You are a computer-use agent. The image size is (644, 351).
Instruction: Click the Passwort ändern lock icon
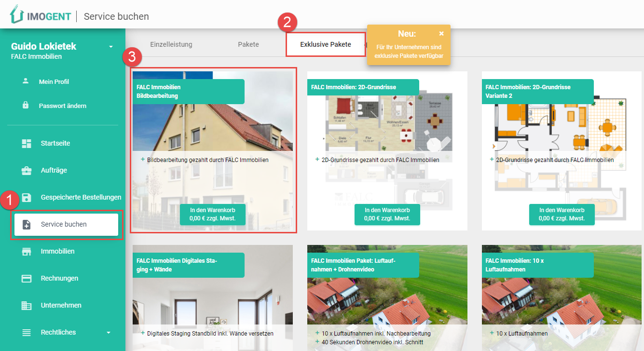(x=26, y=105)
